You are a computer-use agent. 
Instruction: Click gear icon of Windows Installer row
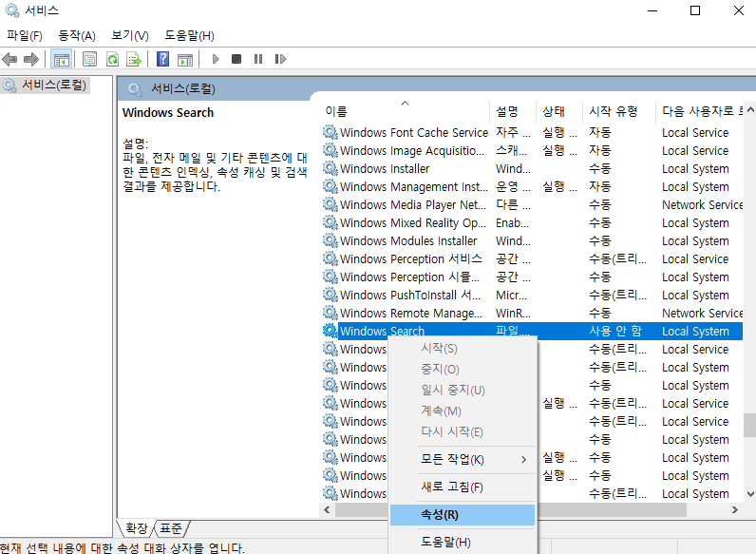click(x=331, y=168)
